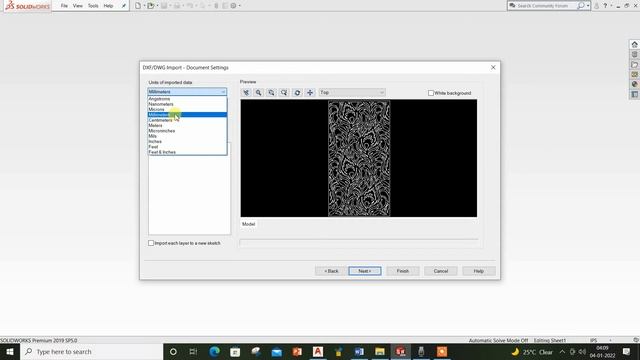Select Feet & Inches from the units list
This screenshot has height=360, width=640.
(187, 152)
